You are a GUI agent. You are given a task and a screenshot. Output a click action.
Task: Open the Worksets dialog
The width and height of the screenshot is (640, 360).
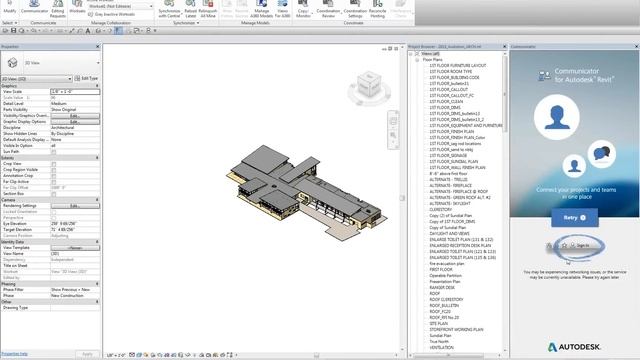click(77, 8)
